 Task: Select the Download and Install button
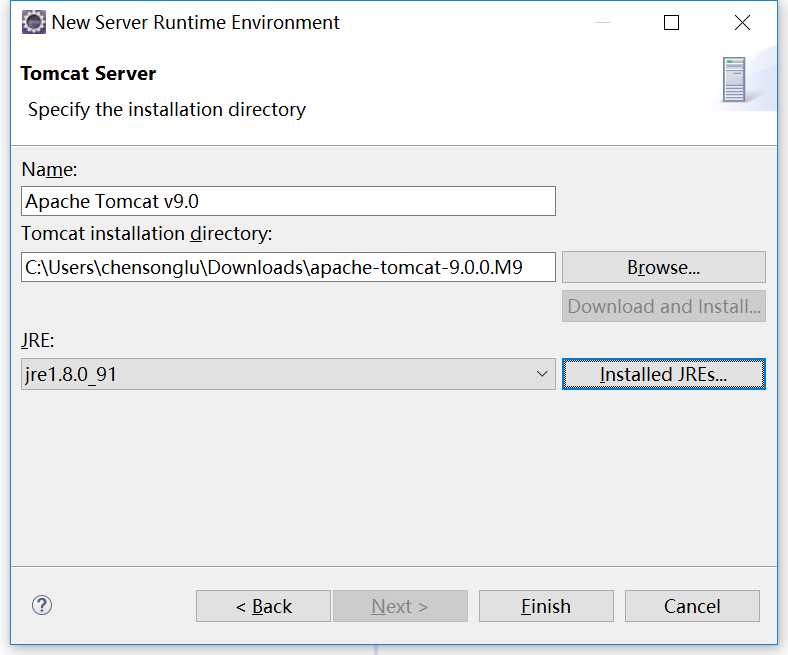[x=664, y=306]
